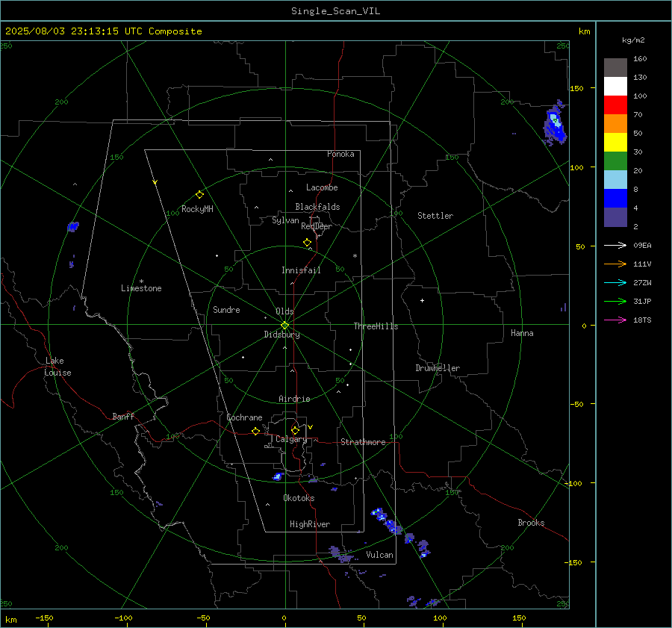Click the ThreeHills town label
This screenshot has height=628, width=672.
(376, 326)
